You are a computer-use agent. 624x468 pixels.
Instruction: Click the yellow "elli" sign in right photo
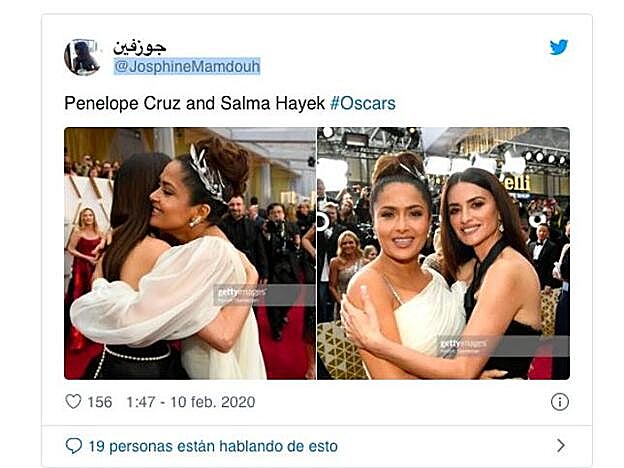(517, 183)
